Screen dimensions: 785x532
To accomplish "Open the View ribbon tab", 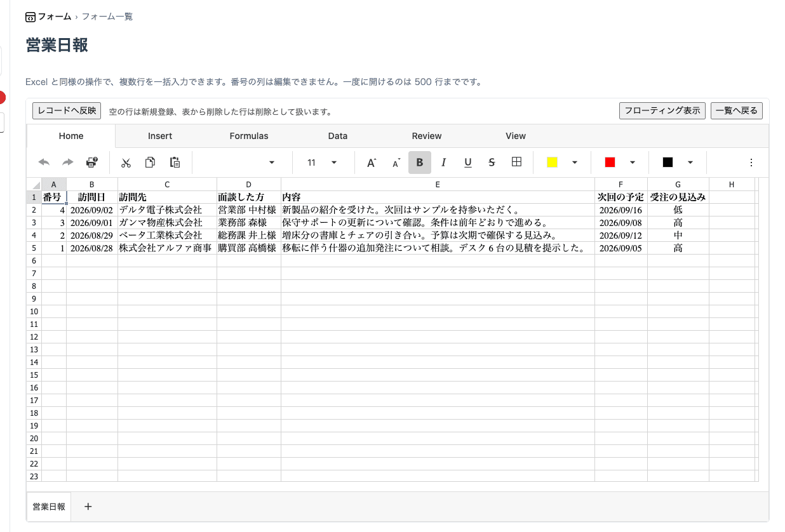I will click(516, 136).
